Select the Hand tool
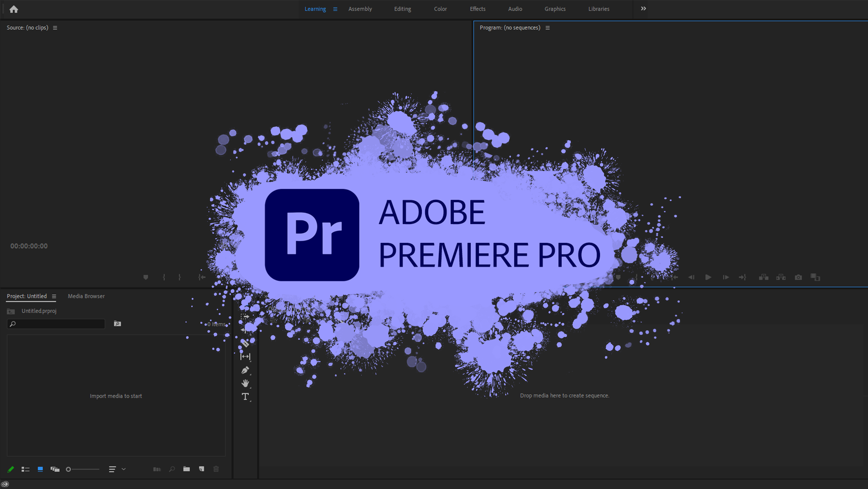This screenshot has width=868, height=489. [245, 383]
